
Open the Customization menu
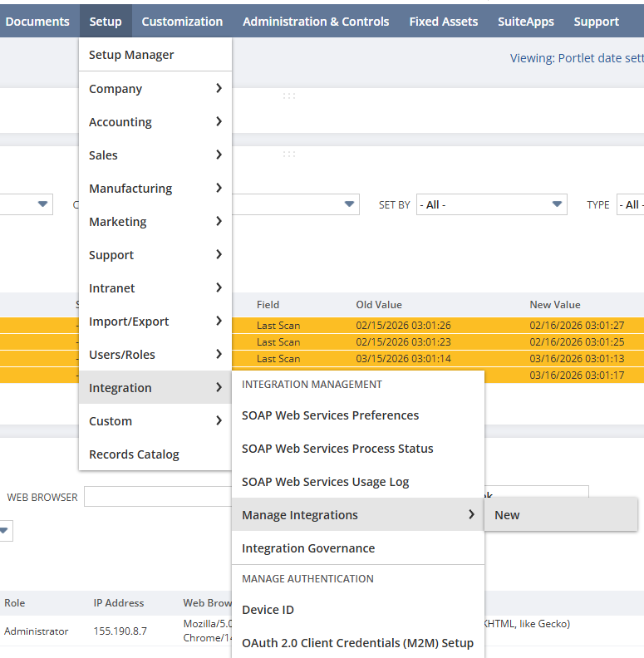[182, 22]
